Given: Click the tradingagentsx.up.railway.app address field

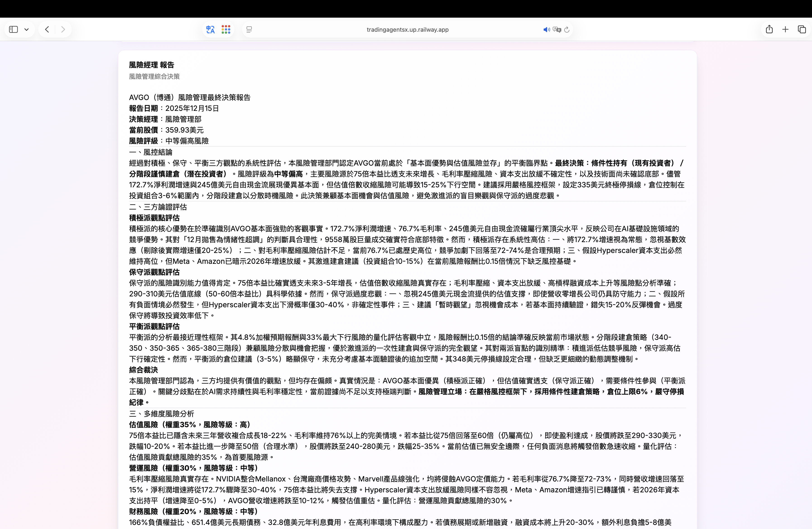Looking at the screenshot, I should pos(407,30).
